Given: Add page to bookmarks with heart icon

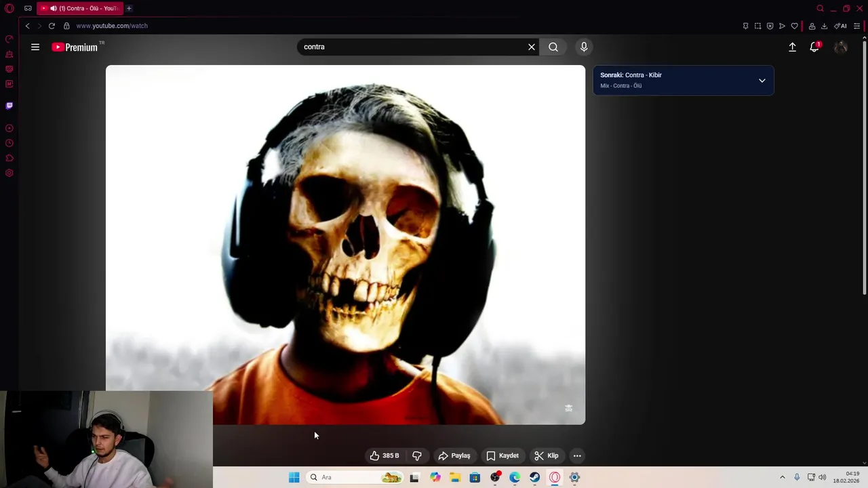Looking at the screenshot, I should pyautogui.click(x=794, y=26).
